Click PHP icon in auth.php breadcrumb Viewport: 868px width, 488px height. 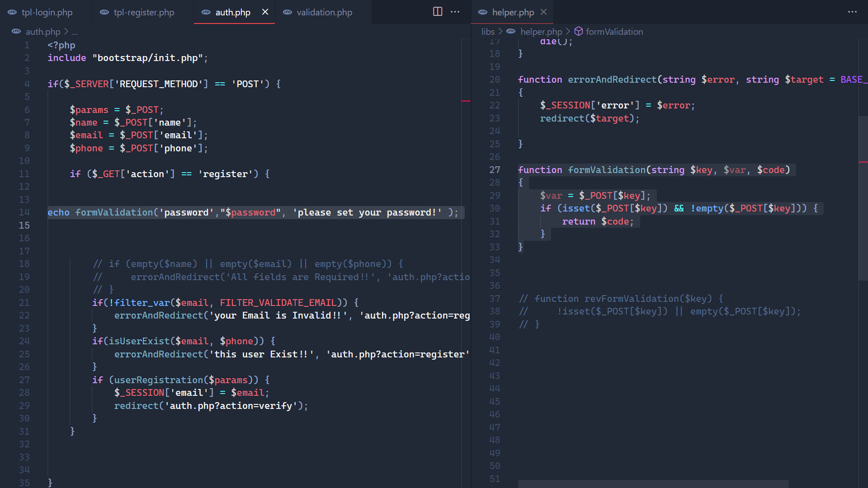[16, 32]
